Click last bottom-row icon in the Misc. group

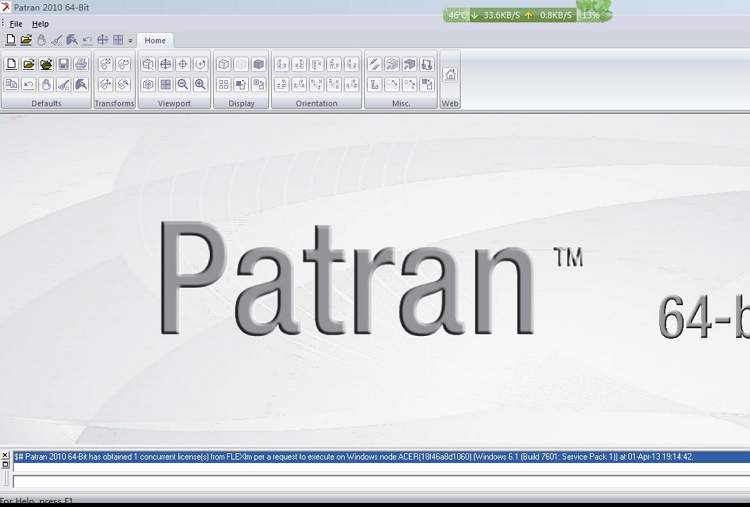[427, 85]
